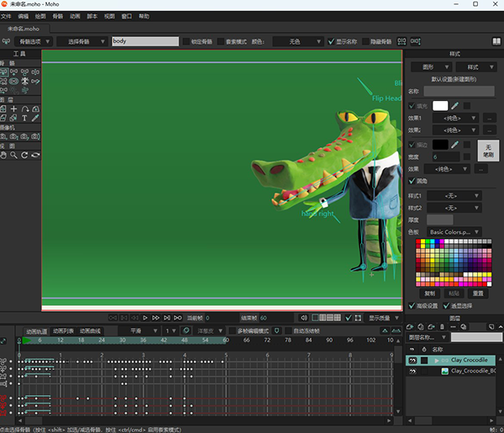The width and height of the screenshot is (504, 433).
Task: Open the 样式 dropdown in style panel
Action: point(476,67)
